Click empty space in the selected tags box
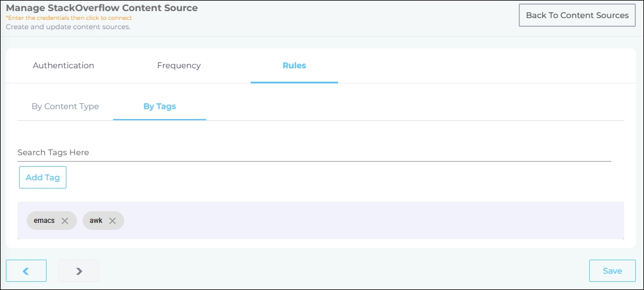The height and width of the screenshot is (290, 644). [373, 221]
